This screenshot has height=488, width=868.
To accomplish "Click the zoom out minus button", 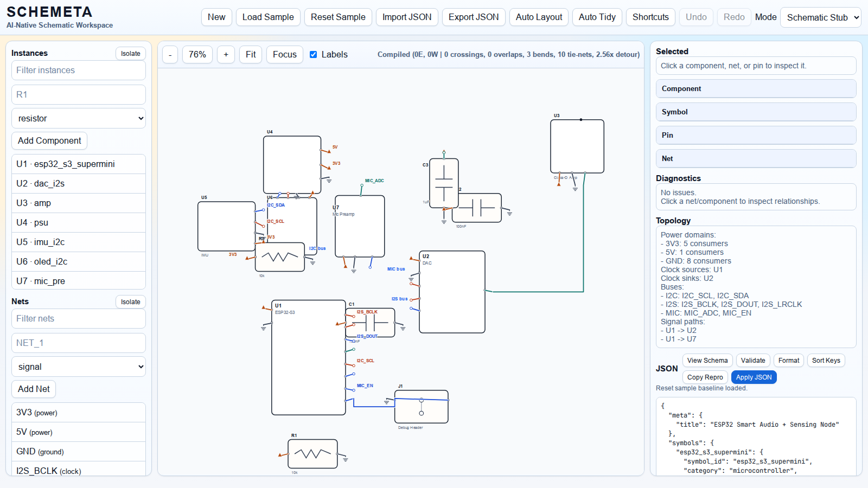I will pyautogui.click(x=170, y=54).
